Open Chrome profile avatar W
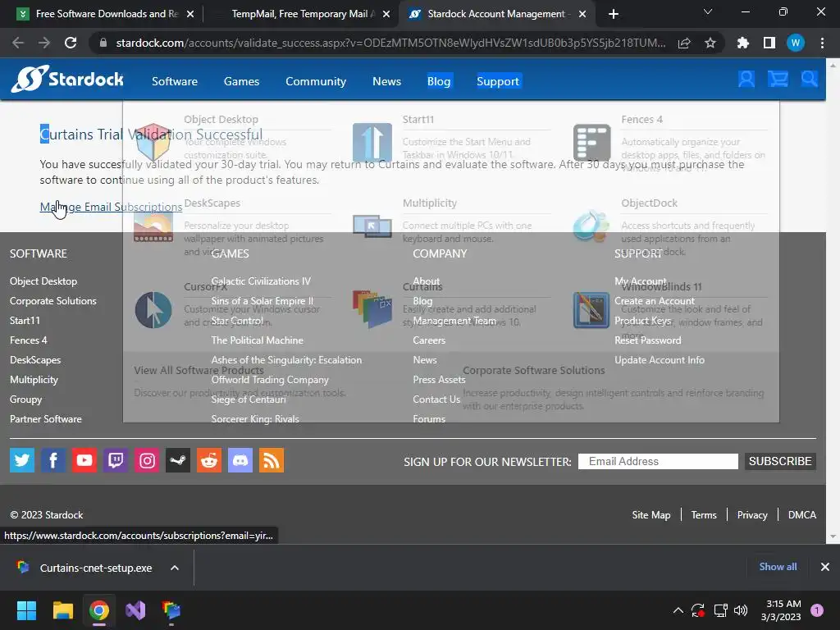This screenshot has width=840, height=630. (796, 43)
